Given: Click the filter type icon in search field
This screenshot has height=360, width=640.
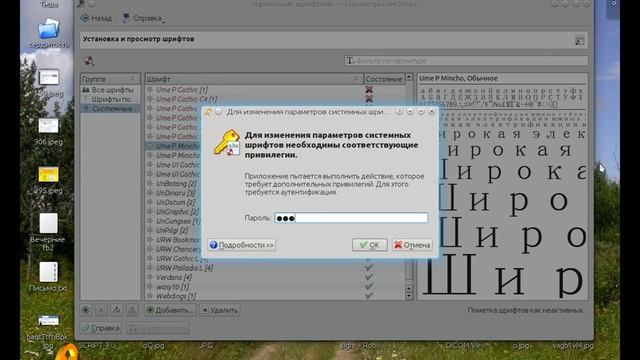Looking at the screenshot, I should click(350, 61).
